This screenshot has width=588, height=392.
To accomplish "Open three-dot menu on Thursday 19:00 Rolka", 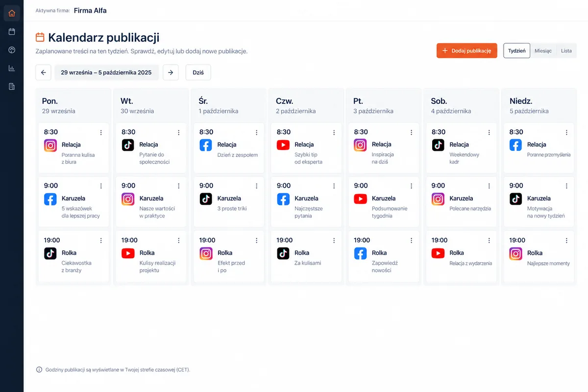I will pyautogui.click(x=334, y=241).
